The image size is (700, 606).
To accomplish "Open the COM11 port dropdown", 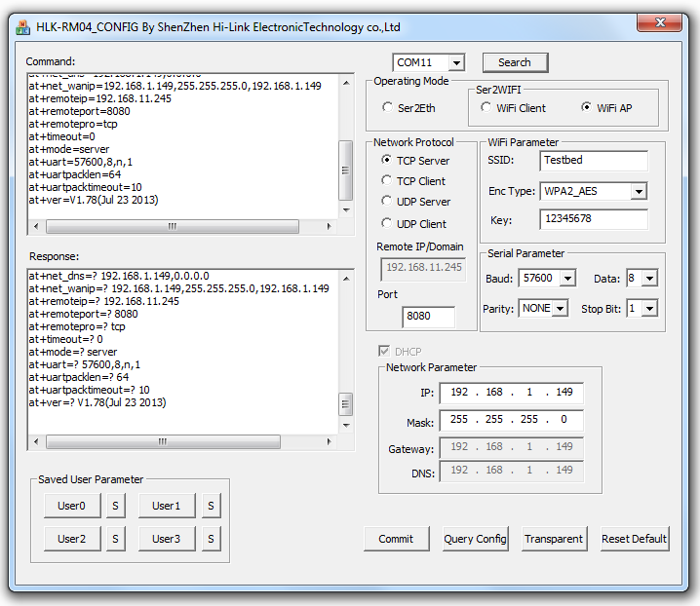I will point(456,63).
